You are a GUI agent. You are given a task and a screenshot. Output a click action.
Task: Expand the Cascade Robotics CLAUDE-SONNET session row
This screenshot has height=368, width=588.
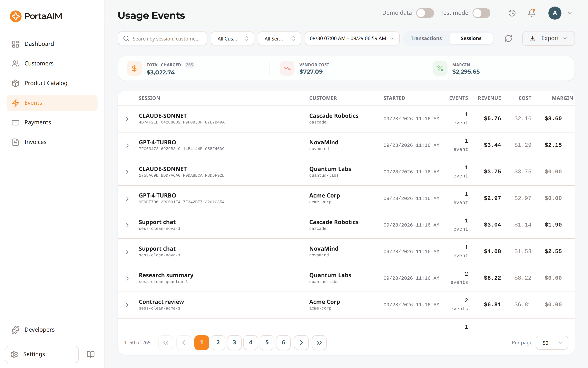pyautogui.click(x=127, y=119)
